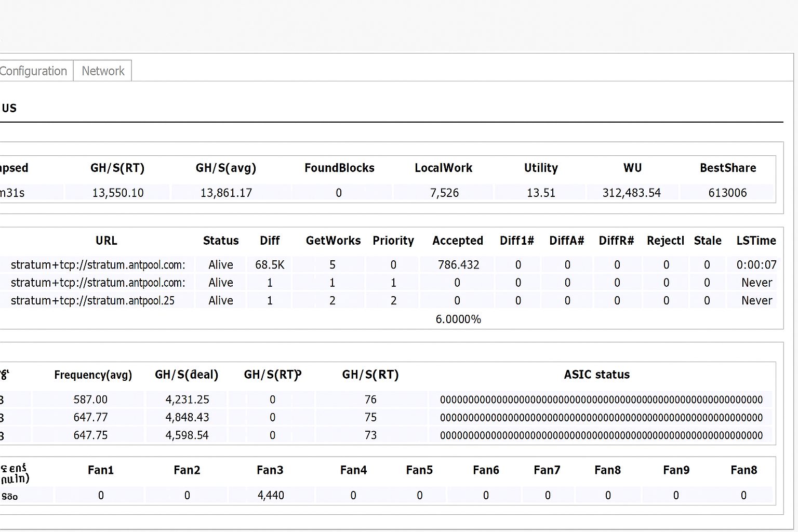Select the LocalWork value 7,526
The width and height of the screenshot is (798, 532).
[444, 193]
